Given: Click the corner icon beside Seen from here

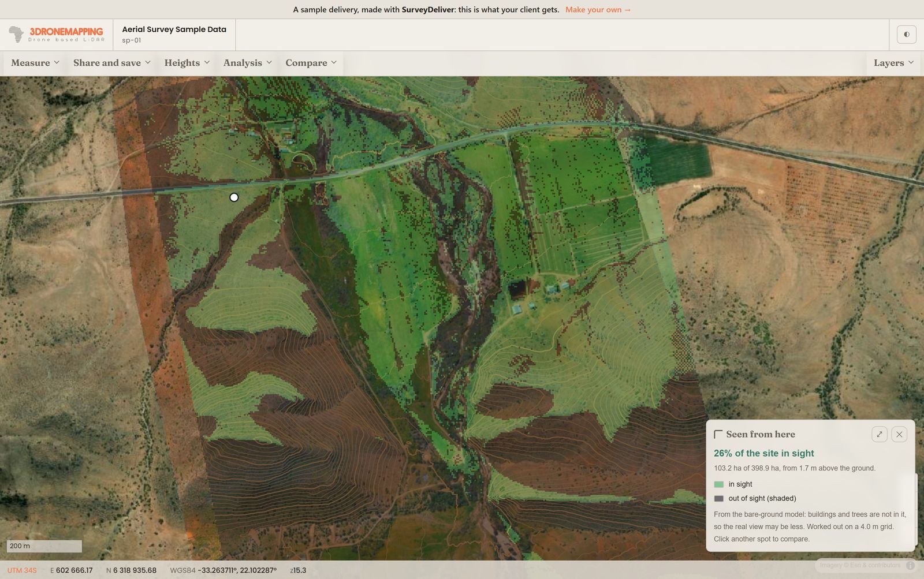Looking at the screenshot, I should (718, 434).
